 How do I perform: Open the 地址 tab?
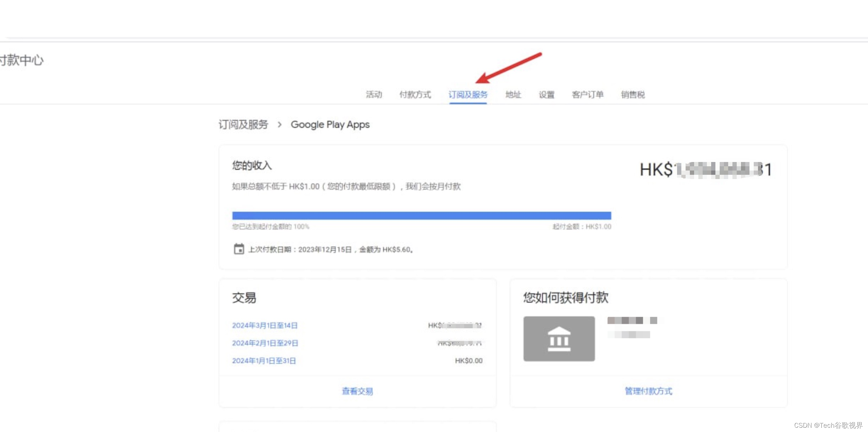click(x=513, y=94)
